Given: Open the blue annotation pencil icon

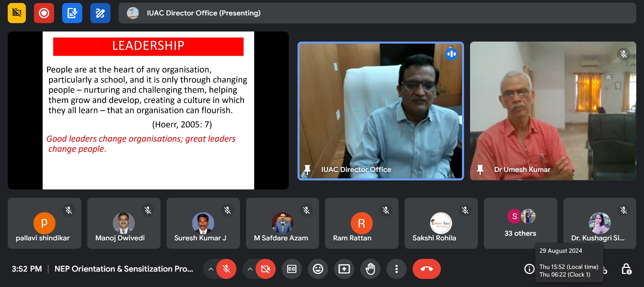Looking at the screenshot, I should 100,13.
